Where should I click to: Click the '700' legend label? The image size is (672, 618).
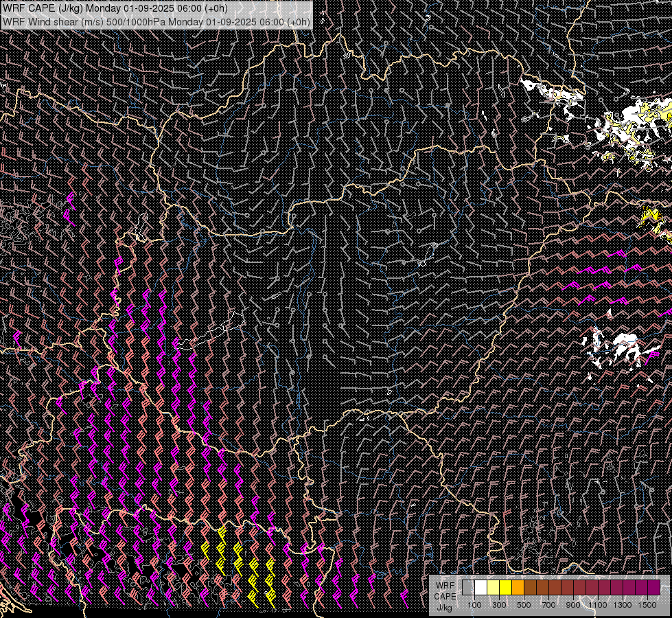click(548, 605)
